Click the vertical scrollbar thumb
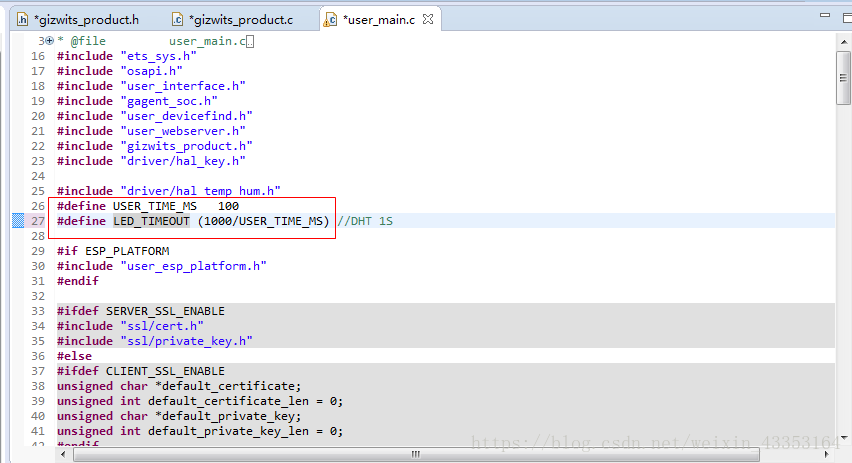 coord(843,78)
